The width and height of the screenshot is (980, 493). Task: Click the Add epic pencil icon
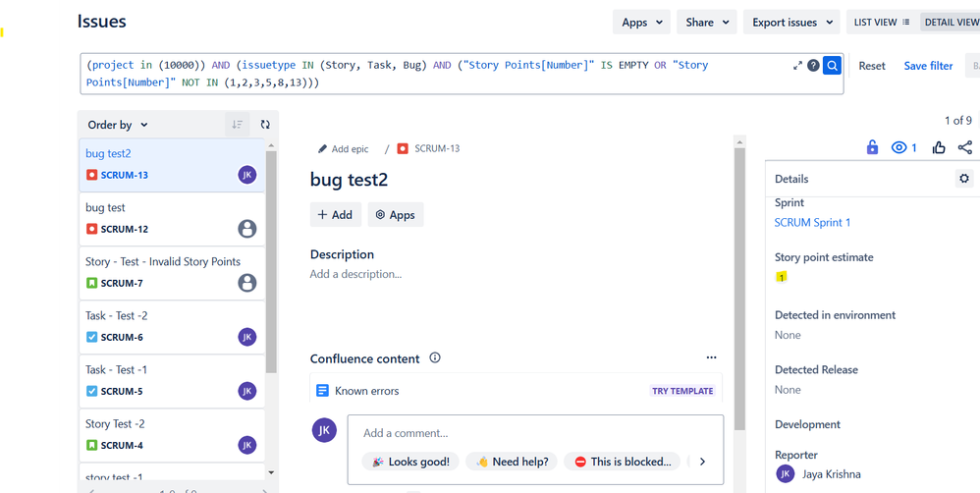(x=322, y=148)
